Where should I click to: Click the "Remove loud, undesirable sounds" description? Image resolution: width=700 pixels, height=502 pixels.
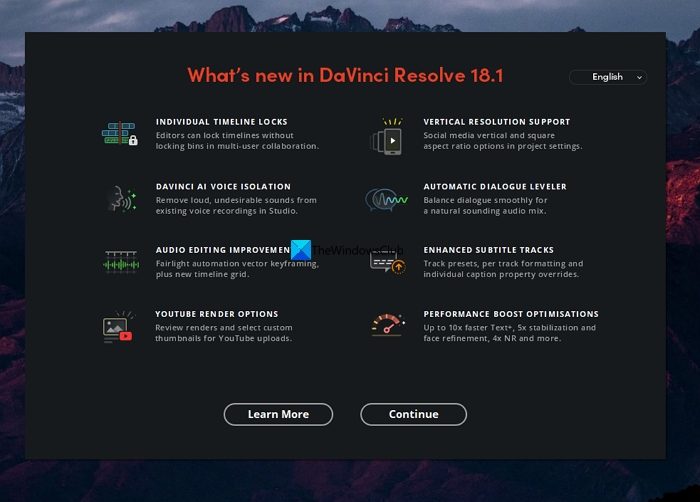point(236,205)
